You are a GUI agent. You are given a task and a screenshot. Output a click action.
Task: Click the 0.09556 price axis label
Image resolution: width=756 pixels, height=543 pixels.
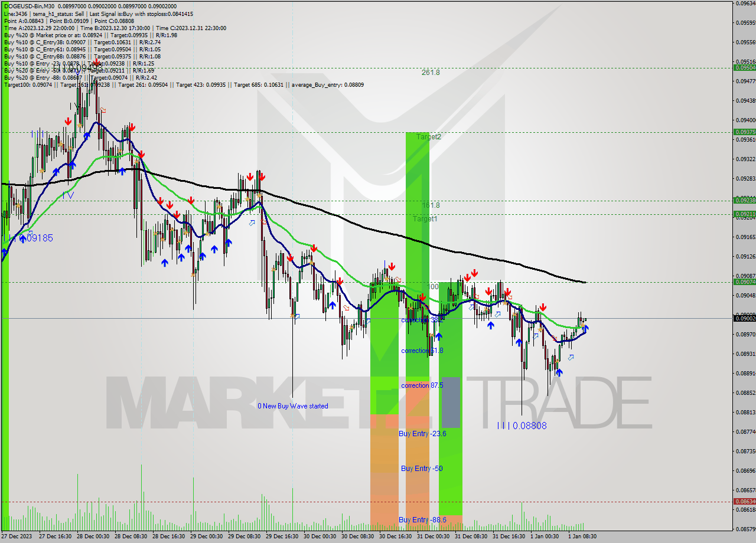(x=745, y=42)
